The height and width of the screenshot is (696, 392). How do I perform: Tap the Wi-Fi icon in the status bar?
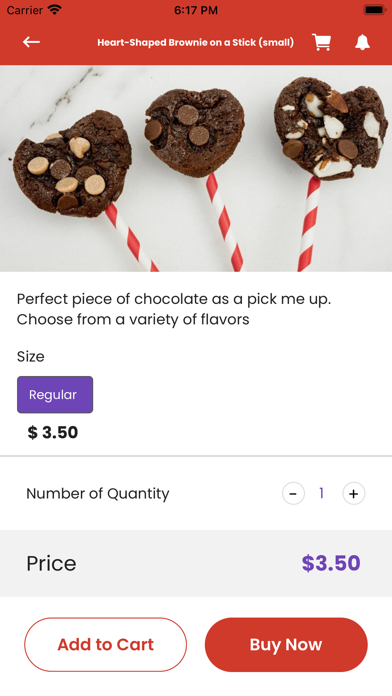pos(55,10)
